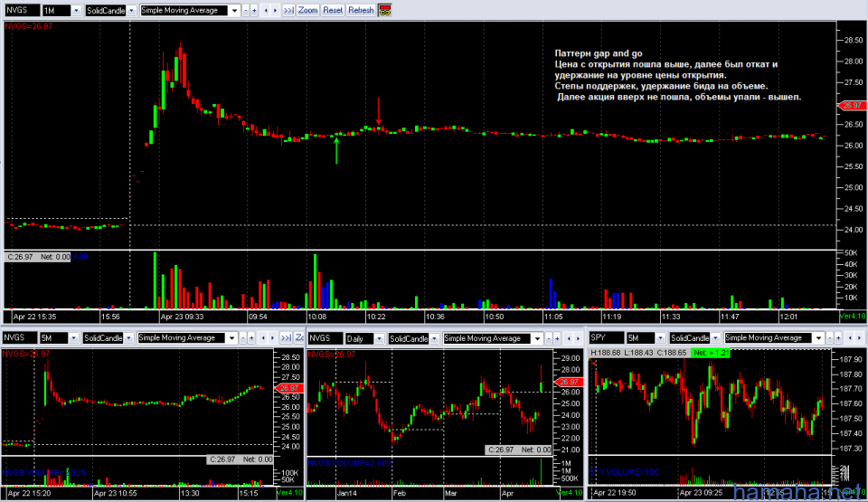Click the minus zoom-out icon in the main chart toolbar
This screenshot has height=502, width=868.
[x=246, y=11]
